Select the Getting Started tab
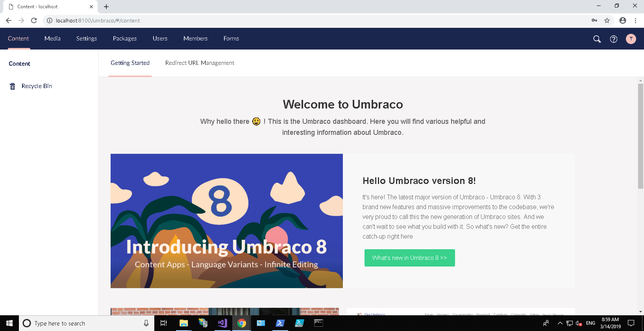 point(130,63)
